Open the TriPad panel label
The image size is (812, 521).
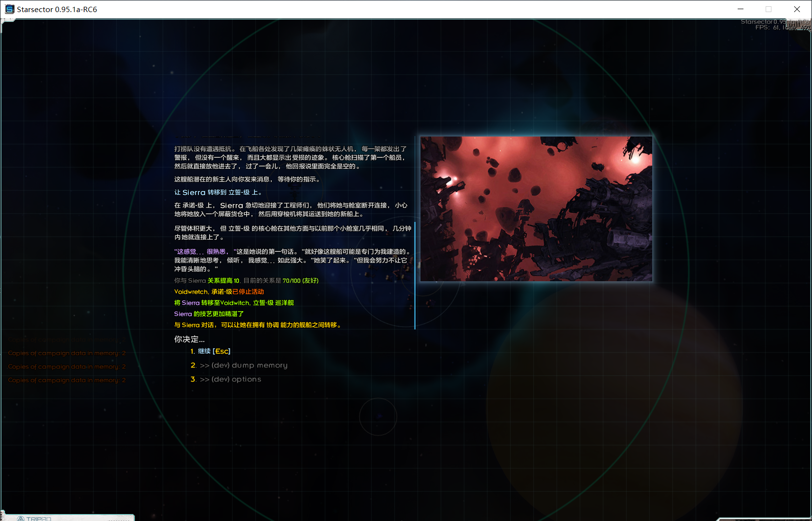click(39, 519)
